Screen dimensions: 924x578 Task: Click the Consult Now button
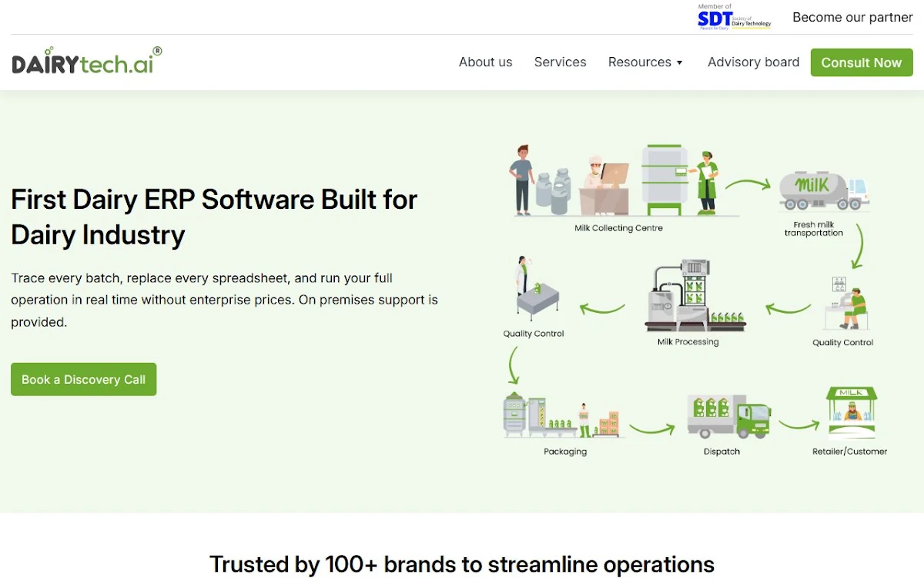point(862,62)
